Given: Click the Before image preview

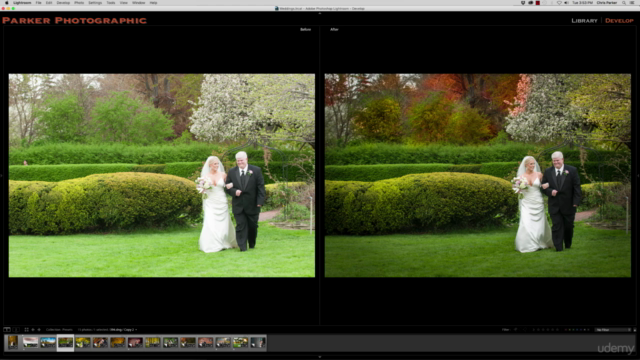Looking at the screenshot, I should 162,176.
